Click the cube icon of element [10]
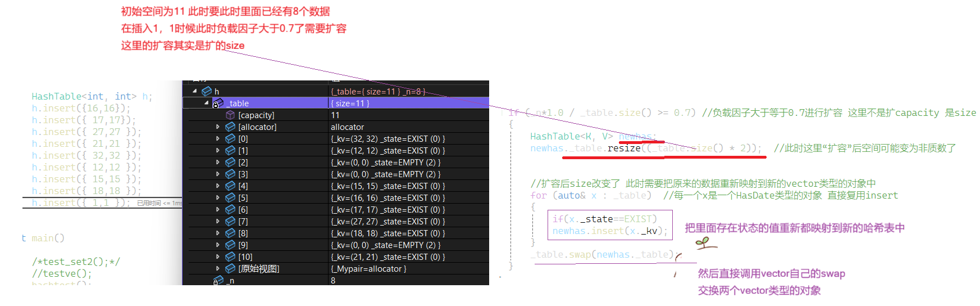Viewport: 980px width, 306px height. 230,256
